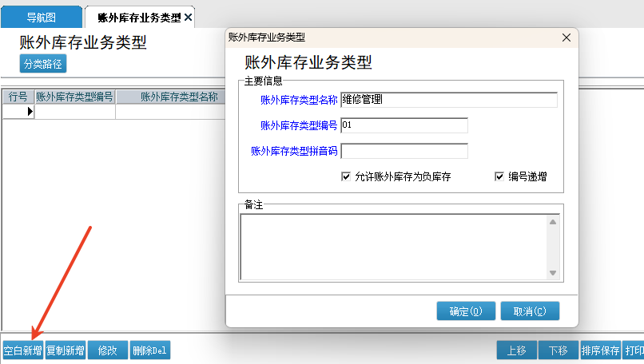Image resolution: width=644 pixels, height=364 pixels.
Task: Confirm the dialog with 确定(O)
Action: pyautogui.click(x=466, y=311)
